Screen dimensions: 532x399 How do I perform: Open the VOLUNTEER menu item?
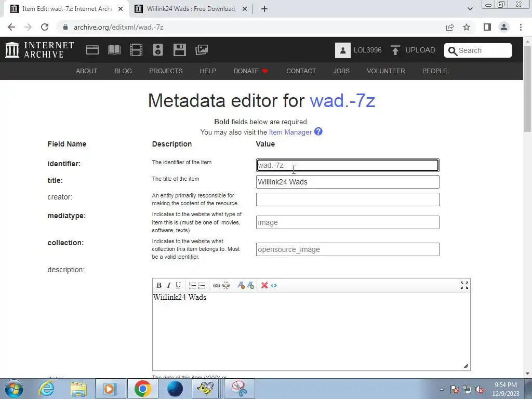[386, 71]
